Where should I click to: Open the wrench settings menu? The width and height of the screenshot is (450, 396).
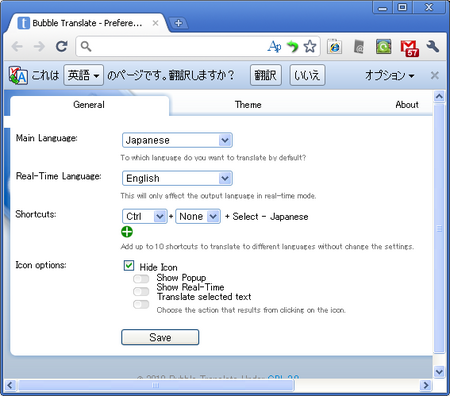tap(433, 47)
